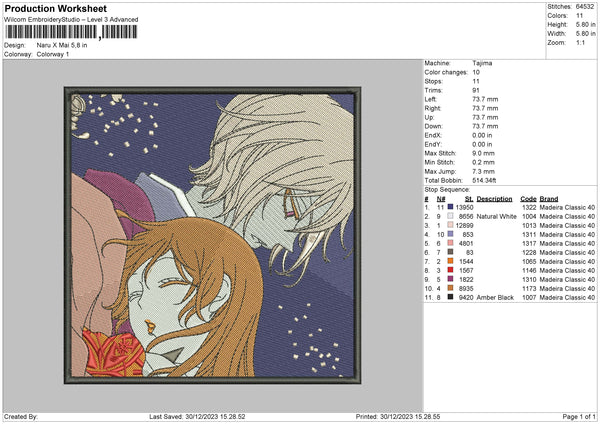Select the Wilcom EmbroideryStudio Level 3 Advanced line

[x=71, y=20]
